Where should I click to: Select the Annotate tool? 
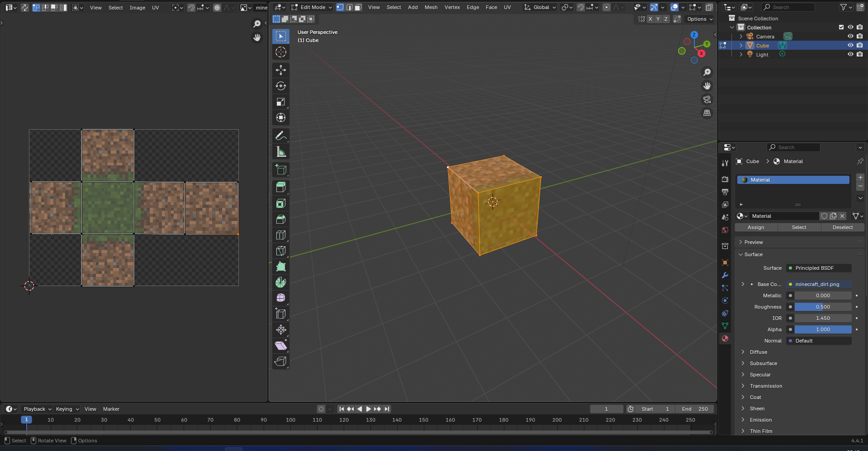[x=281, y=136]
